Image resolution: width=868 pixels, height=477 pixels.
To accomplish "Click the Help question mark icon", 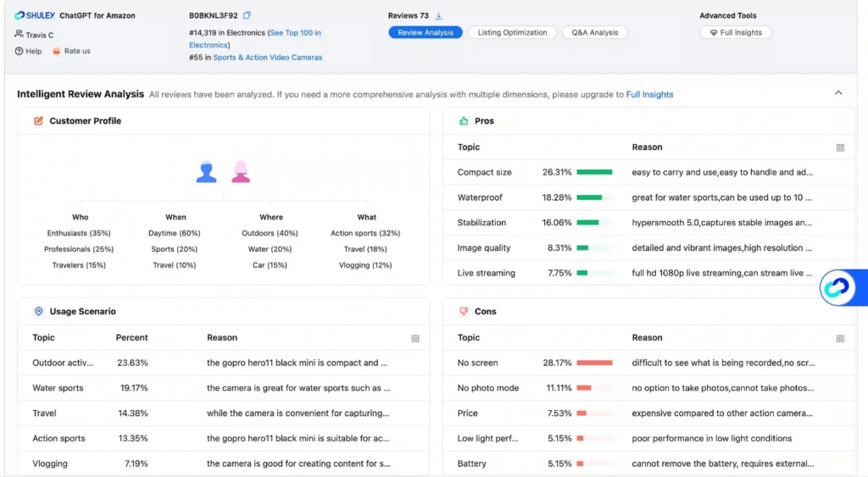I will click(x=19, y=51).
